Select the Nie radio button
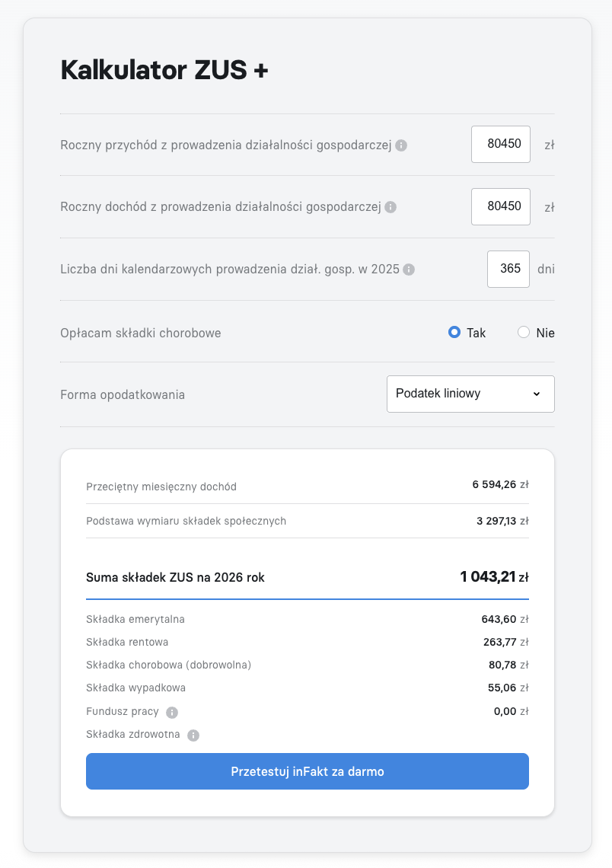The height and width of the screenshot is (868, 612). click(x=524, y=332)
